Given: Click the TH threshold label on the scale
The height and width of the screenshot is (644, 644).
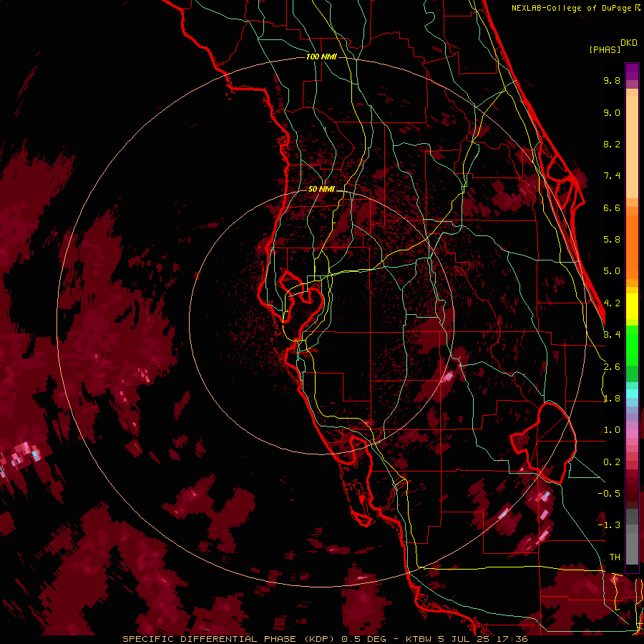Looking at the screenshot, I should [x=615, y=557].
